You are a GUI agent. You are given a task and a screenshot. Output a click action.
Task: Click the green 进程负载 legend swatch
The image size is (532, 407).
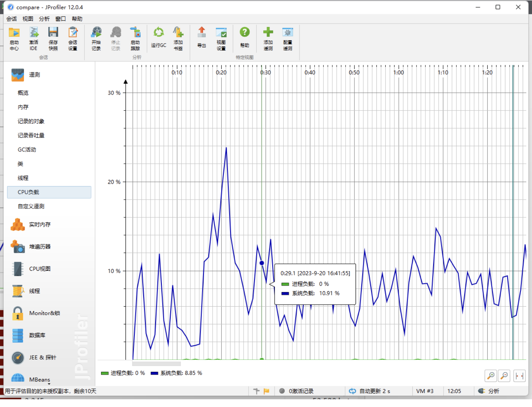click(105, 373)
